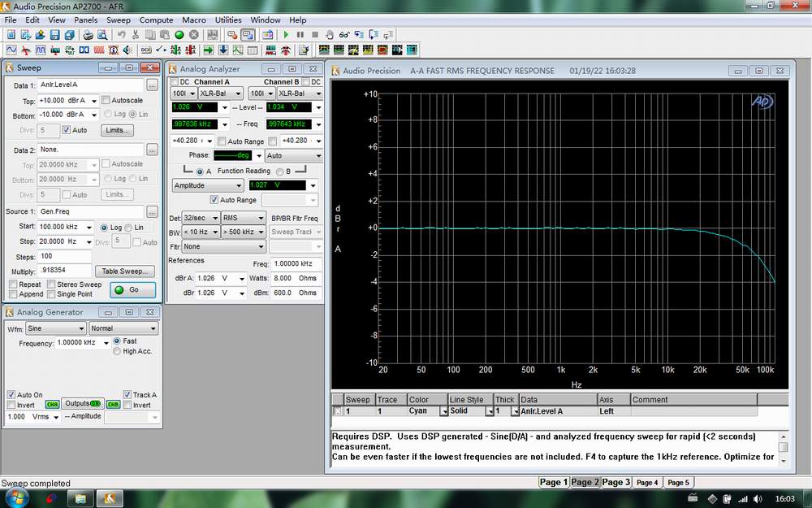Screen dimensions: 812x508
Task: Enable the Append checkbox in Sweep panel
Action: click(13, 294)
